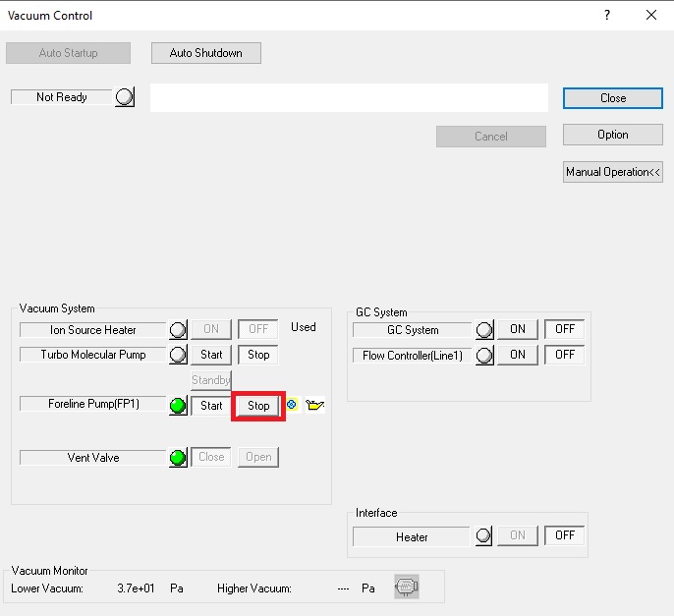Click the ion gauge icon in Vacuum Monitor
The width and height of the screenshot is (674, 616).
[404, 588]
